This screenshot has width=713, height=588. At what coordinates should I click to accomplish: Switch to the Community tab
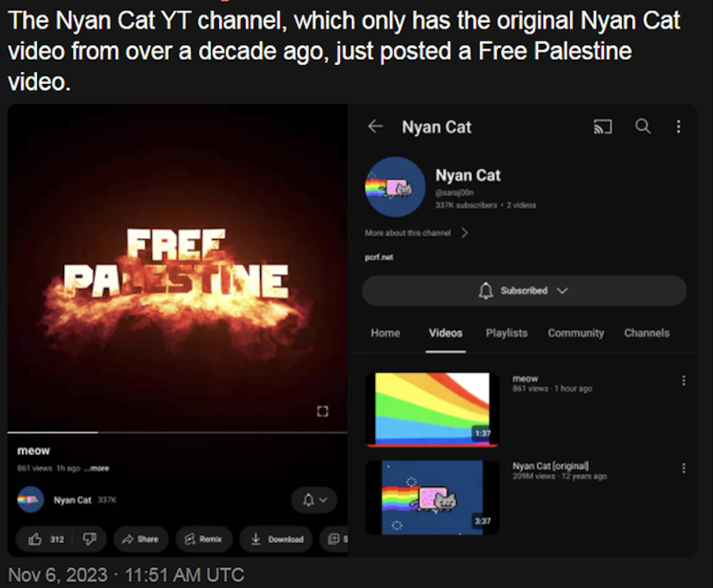(x=575, y=333)
